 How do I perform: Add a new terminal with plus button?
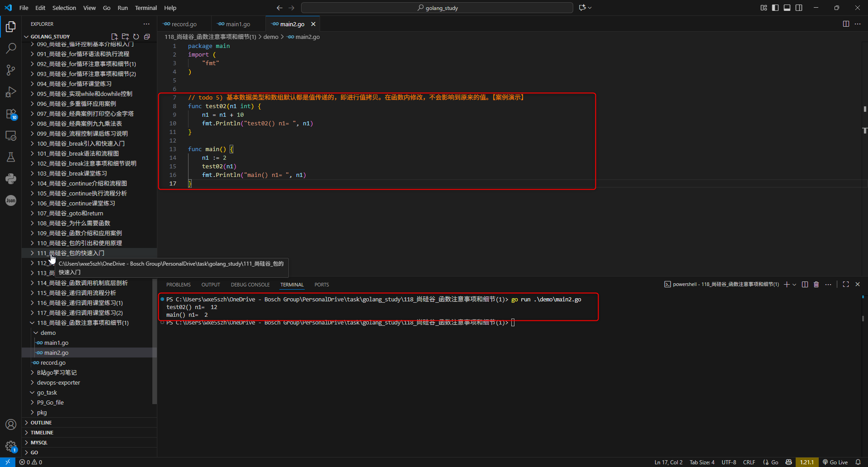787,285
